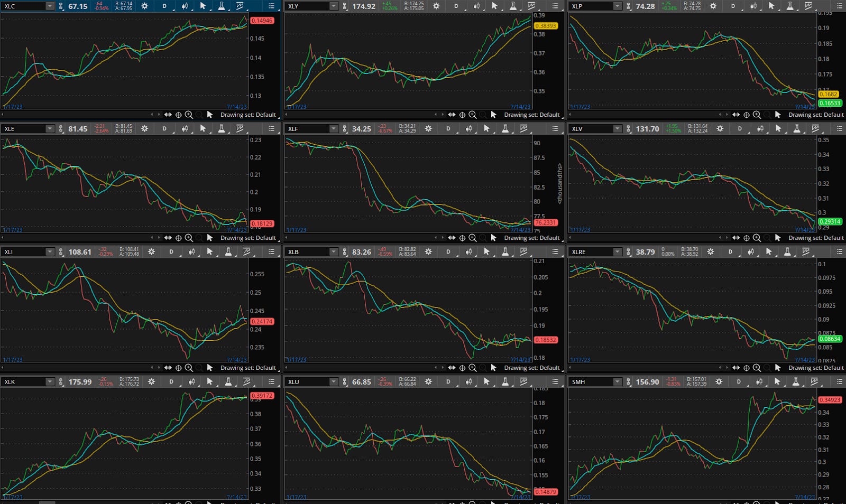Click the XLV symbol input field

click(x=592, y=128)
